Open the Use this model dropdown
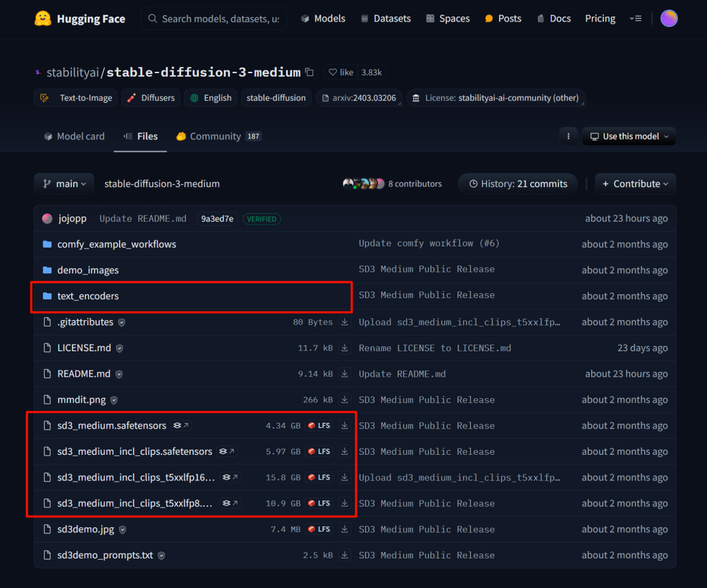Screen dimensions: 707x588 pos(629,137)
